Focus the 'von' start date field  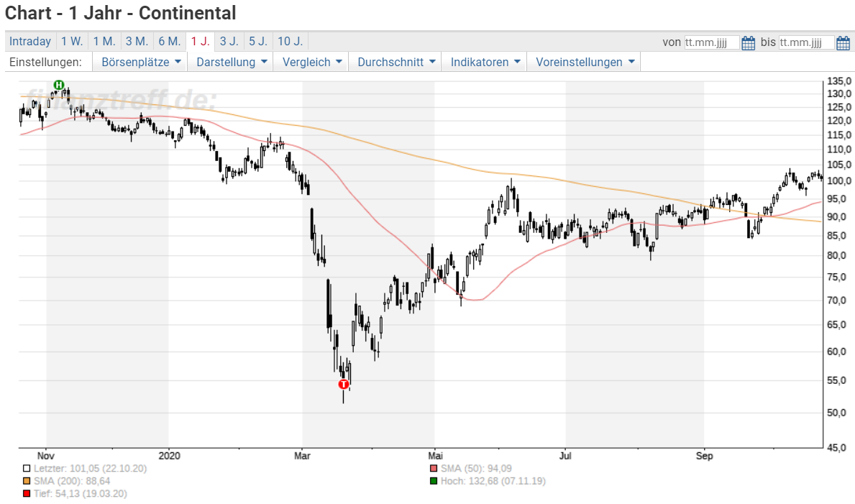(x=712, y=42)
